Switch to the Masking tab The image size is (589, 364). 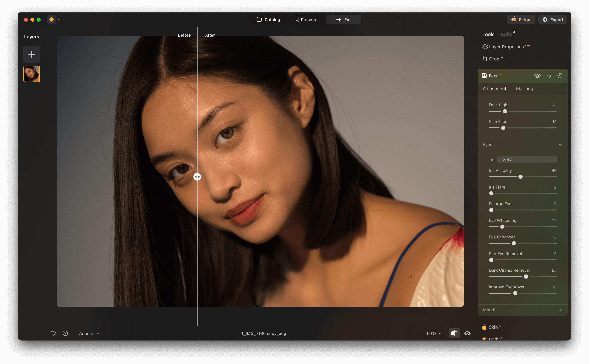pos(524,89)
